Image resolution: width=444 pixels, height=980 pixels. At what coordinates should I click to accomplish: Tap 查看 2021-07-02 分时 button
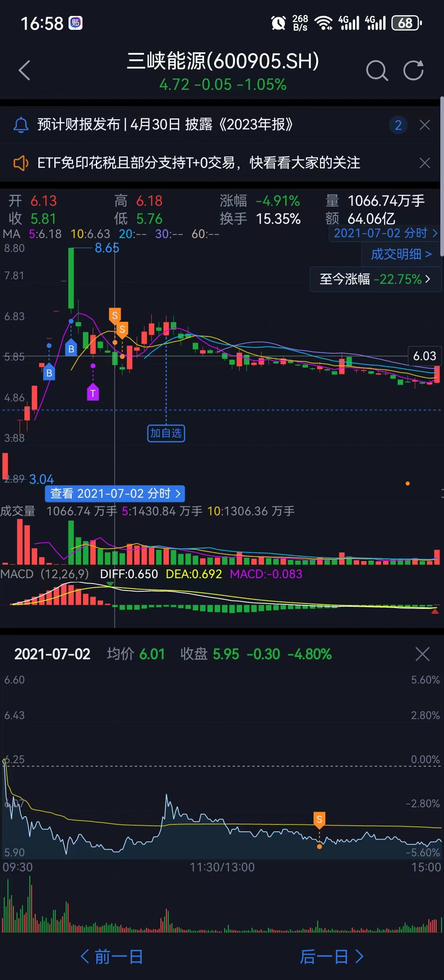[x=115, y=494]
